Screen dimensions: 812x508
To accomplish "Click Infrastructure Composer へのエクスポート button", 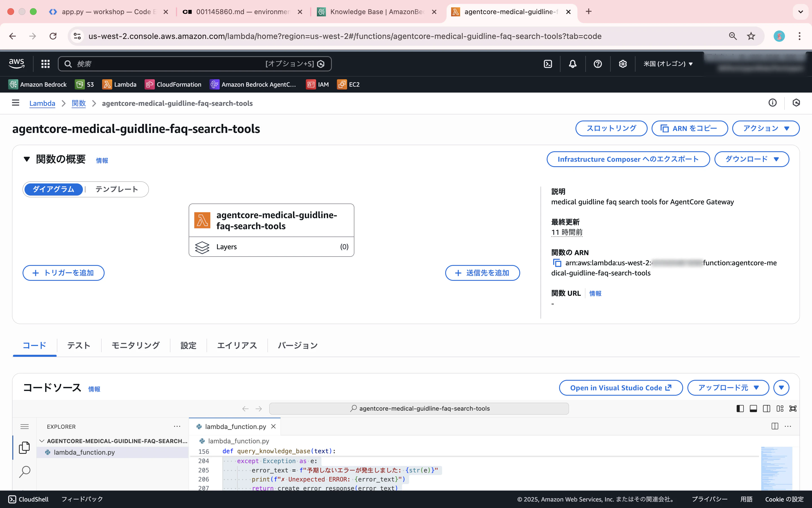I will pyautogui.click(x=628, y=159).
